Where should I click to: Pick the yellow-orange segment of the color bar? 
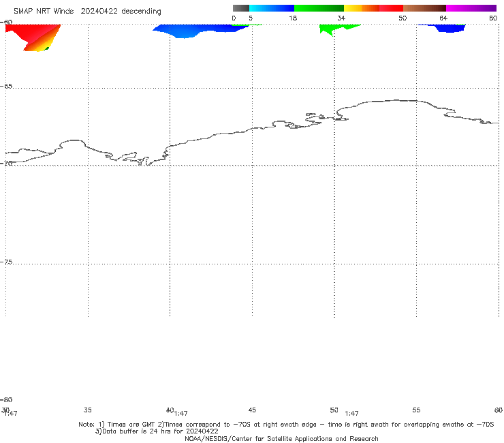point(362,8)
